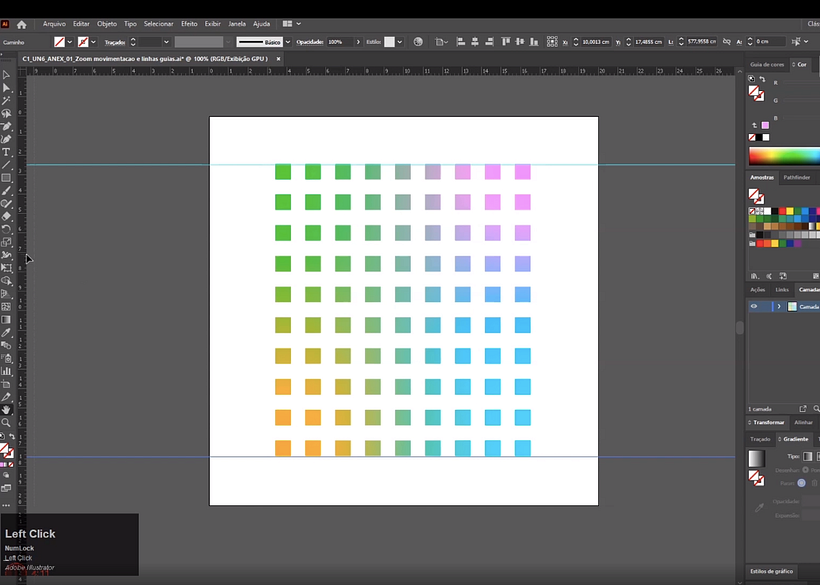Image resolution: width=820 pixels, height=585 pixels.
Task: Open the workspace layout switcher dropdown
Action: pyautogui.click(x=292, y=23)
